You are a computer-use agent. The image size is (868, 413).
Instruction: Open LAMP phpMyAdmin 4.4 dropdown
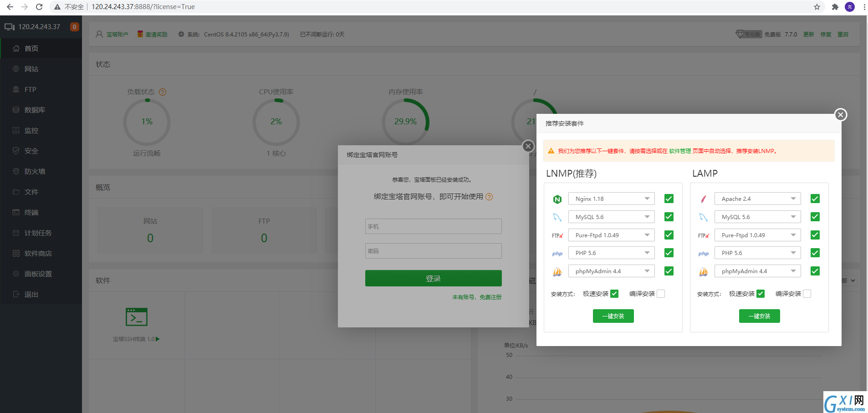758,271
